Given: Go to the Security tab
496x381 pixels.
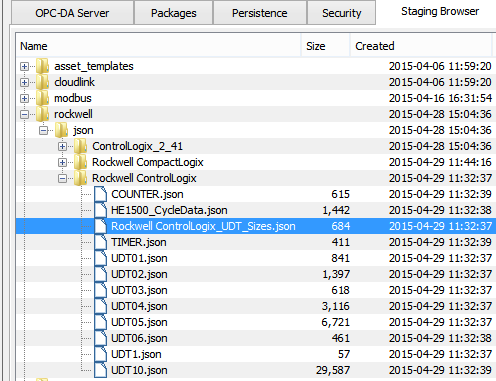Looking at the screenshot, I should coord(341,13).
